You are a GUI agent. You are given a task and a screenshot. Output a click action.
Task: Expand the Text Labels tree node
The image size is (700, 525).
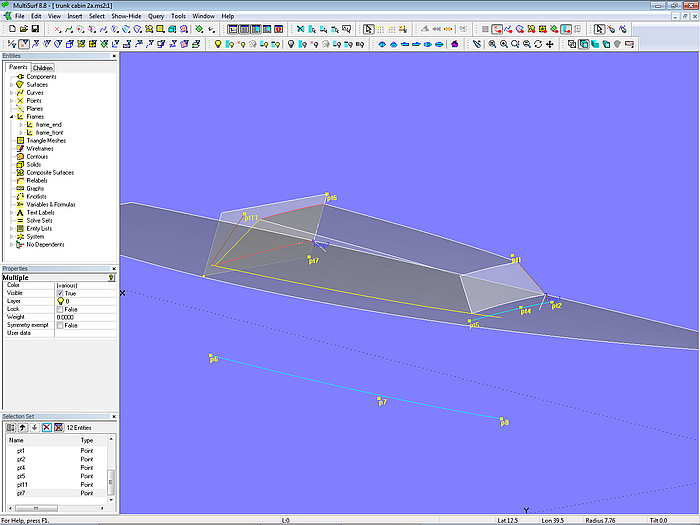(12, 213)
